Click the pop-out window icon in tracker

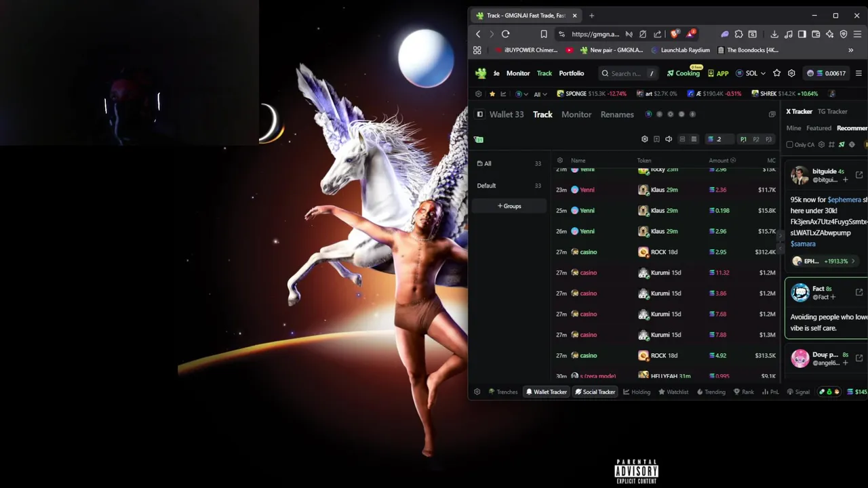pos(772,115)
